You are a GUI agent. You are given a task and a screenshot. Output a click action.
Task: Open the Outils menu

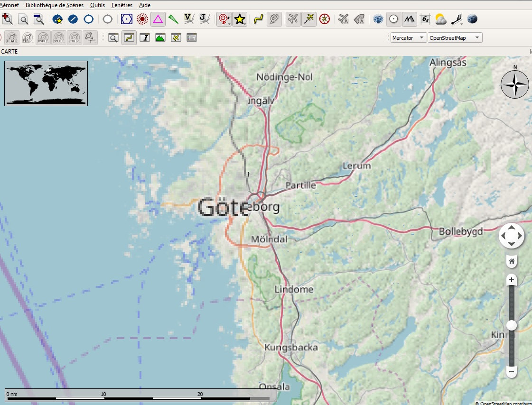pyautogui.click(x=97, y=5)
